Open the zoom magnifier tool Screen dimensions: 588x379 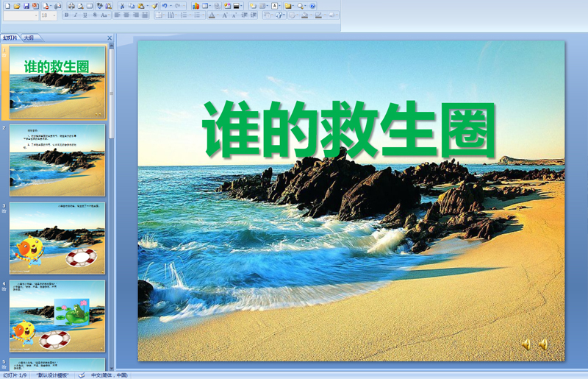pos(301,6)
